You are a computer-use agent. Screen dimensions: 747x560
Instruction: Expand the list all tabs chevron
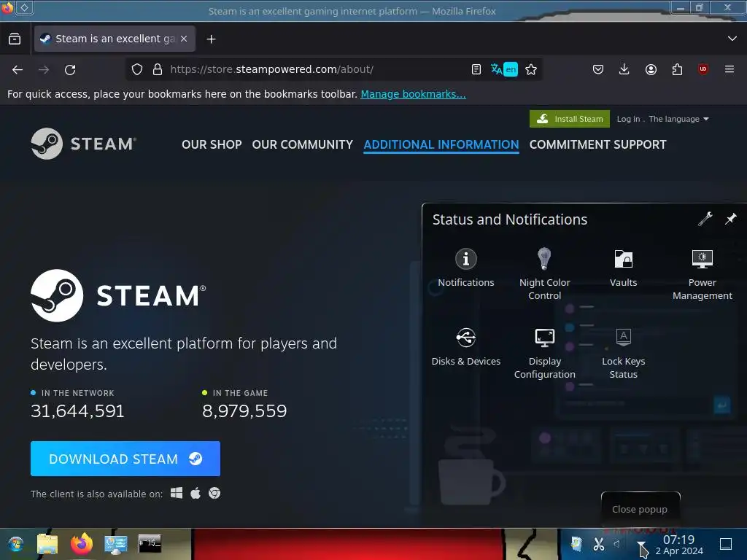click(x=732, y=39)
